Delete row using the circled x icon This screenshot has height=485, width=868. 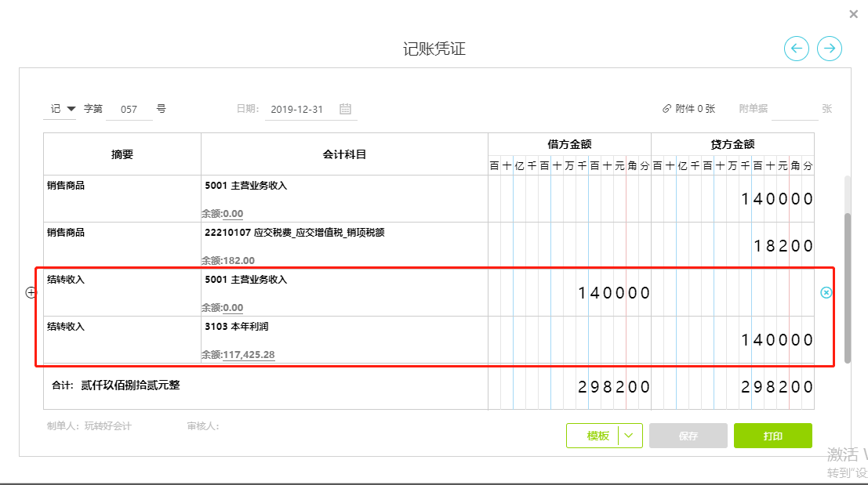click(826, 292)
